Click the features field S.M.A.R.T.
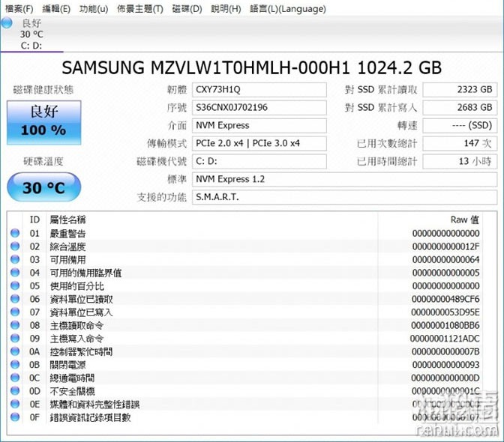The width and height of the screenshot is (504, 442). tap(344, 197)
